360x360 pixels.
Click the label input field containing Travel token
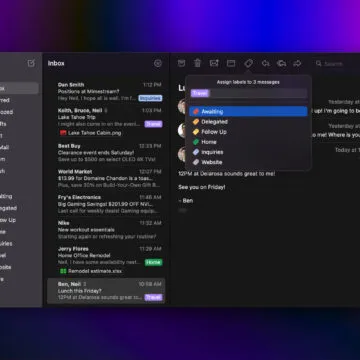tap(248, 93)
